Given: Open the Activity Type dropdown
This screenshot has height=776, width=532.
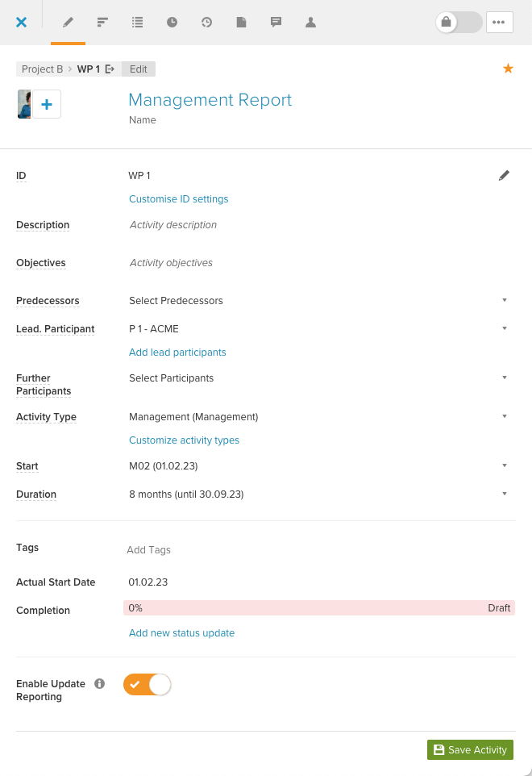Looking at the screenshot, I should pyautogui.click(x=318, y=417).
